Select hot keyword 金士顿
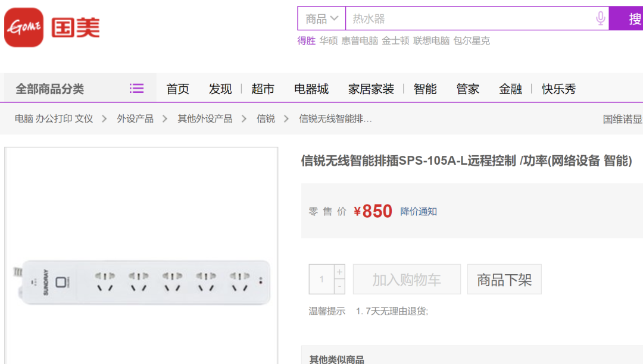 (x=395, y=40)
